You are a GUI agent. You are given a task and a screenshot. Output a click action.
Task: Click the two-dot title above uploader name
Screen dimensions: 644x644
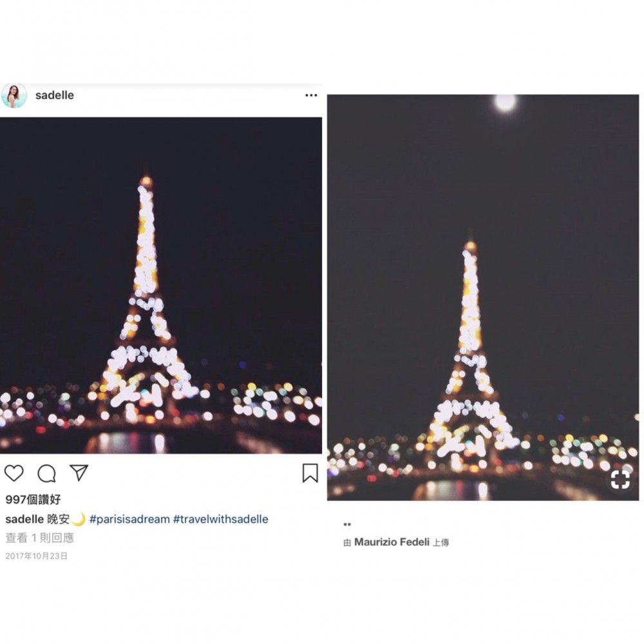[x=347, y=525]
